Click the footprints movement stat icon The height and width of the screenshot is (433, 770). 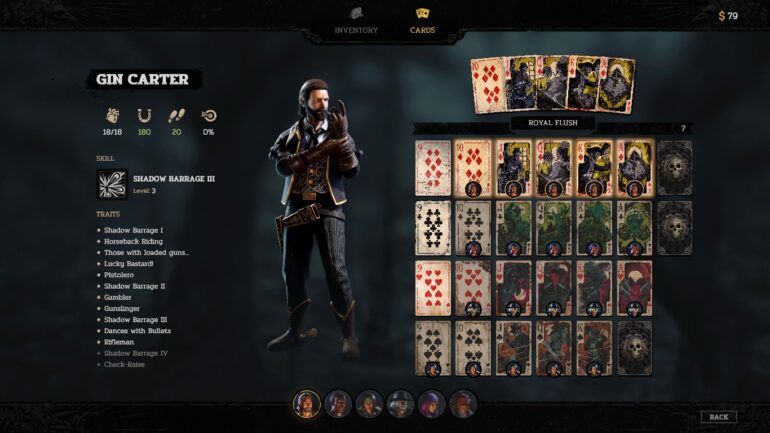(x=176, y=116)
